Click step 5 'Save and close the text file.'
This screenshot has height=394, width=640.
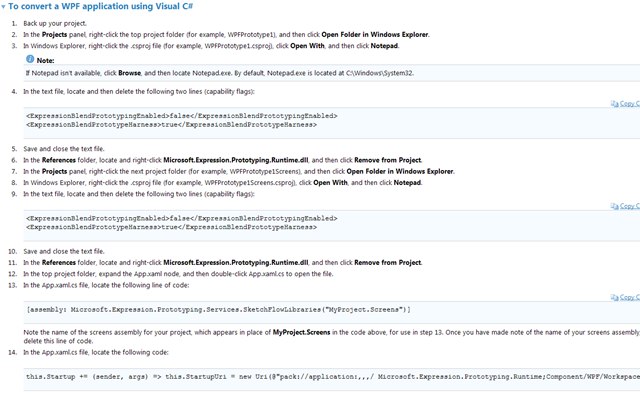point(64,149)
